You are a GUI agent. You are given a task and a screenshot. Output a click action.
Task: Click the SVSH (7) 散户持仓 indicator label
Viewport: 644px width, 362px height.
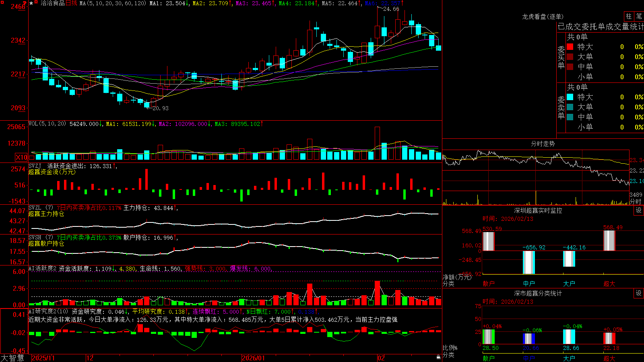[x=41, y=238]
